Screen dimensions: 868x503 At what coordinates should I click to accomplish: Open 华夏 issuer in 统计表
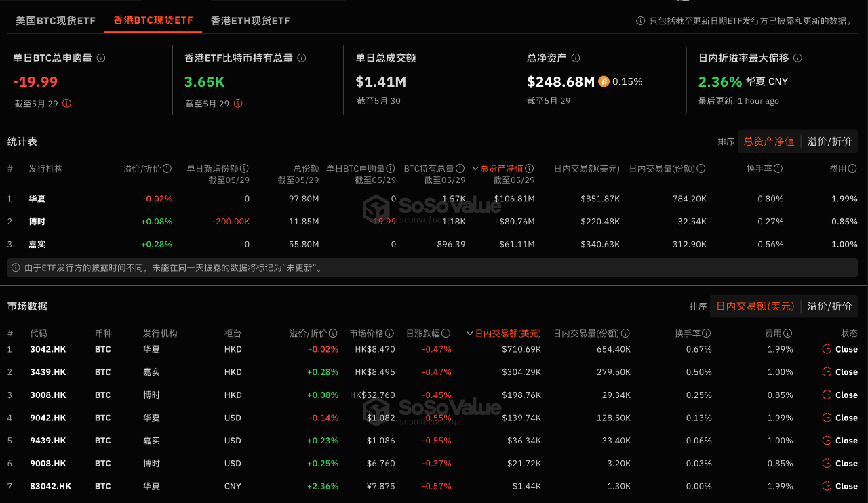[37, 199]
